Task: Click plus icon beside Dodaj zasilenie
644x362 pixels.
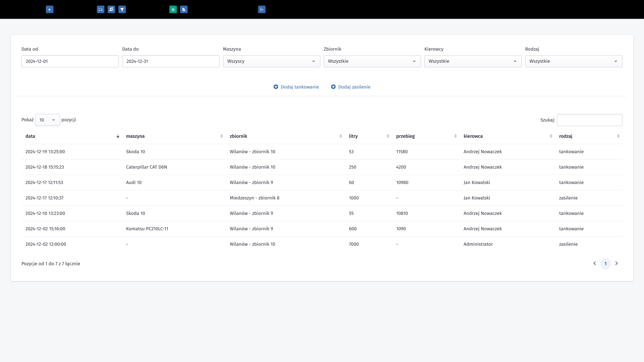Action: 333,87
